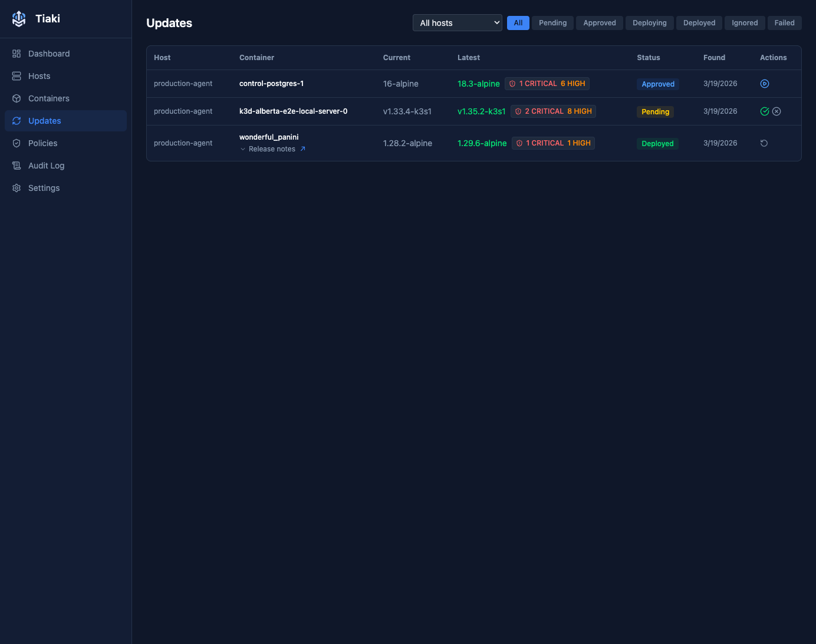The height and width of the screenshot is (644, 816).
Task: Click latest version 18.3-alpine
Action: tap(479, 84)
